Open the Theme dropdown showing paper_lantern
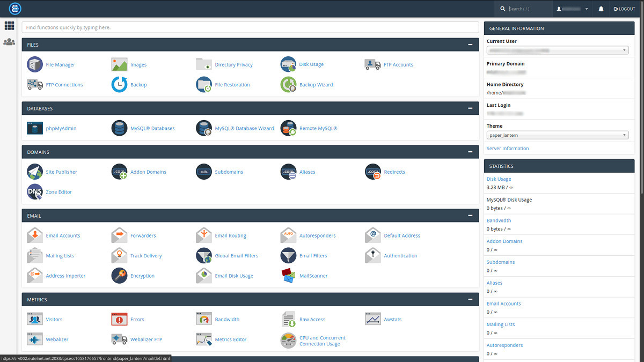The image size is (644, 362). tap(558, 135)
